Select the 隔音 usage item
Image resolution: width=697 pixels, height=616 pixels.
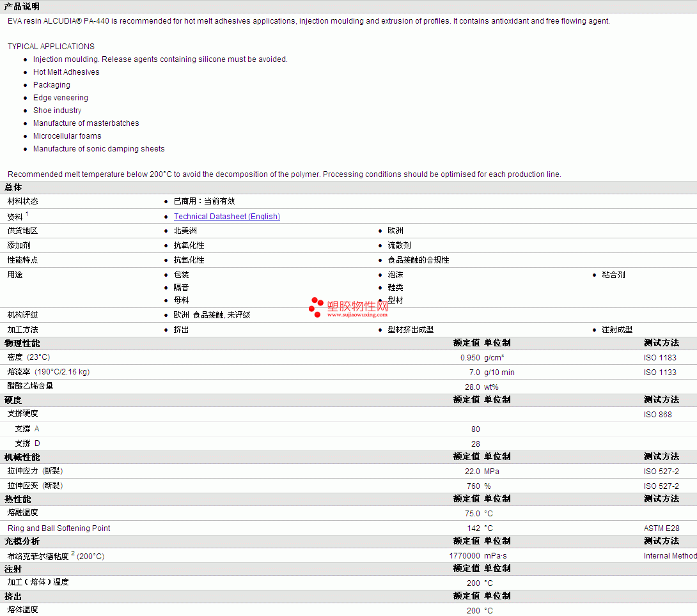click(182, 288)
